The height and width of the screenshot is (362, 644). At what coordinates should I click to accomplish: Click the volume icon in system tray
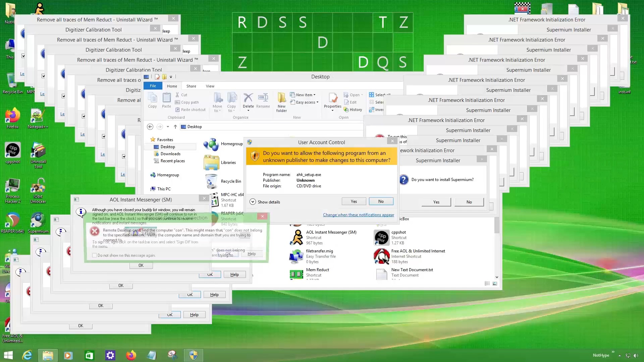pyautogui.click(x=636, y=356)
